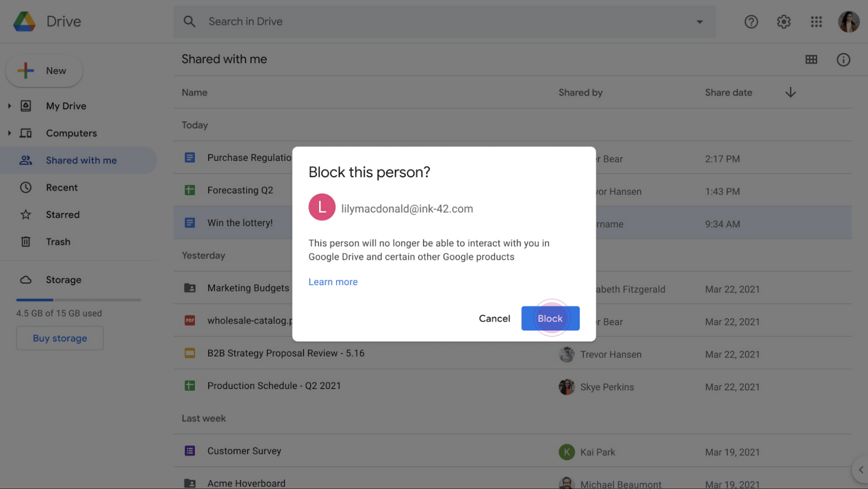Go to the Starred section
The height and width of the screenshot is (489, 868).
[x=63, y=214]
